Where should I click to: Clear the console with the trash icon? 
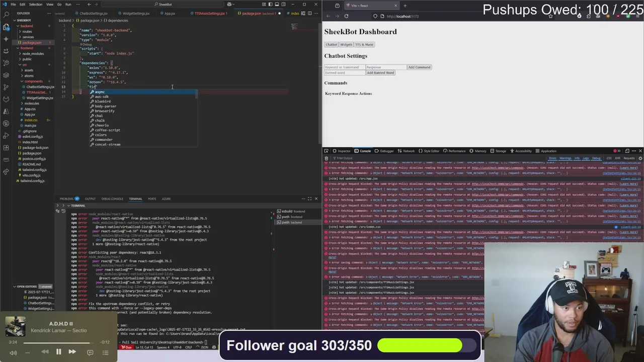click(x=327, y=158)
